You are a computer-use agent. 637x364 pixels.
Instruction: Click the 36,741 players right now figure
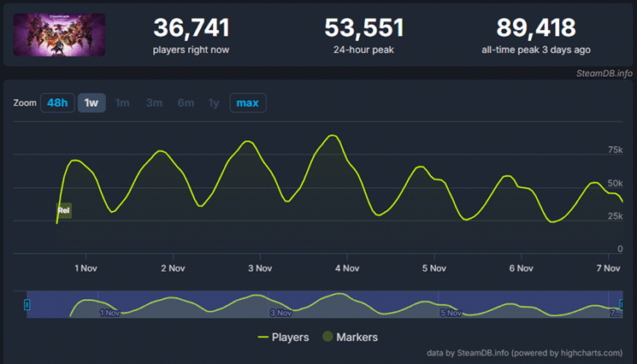192,28
